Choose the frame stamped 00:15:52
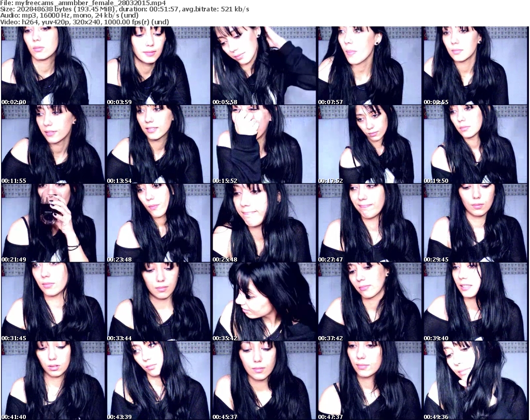The width and height of the screenshot is (530, 420). point(264,144)
